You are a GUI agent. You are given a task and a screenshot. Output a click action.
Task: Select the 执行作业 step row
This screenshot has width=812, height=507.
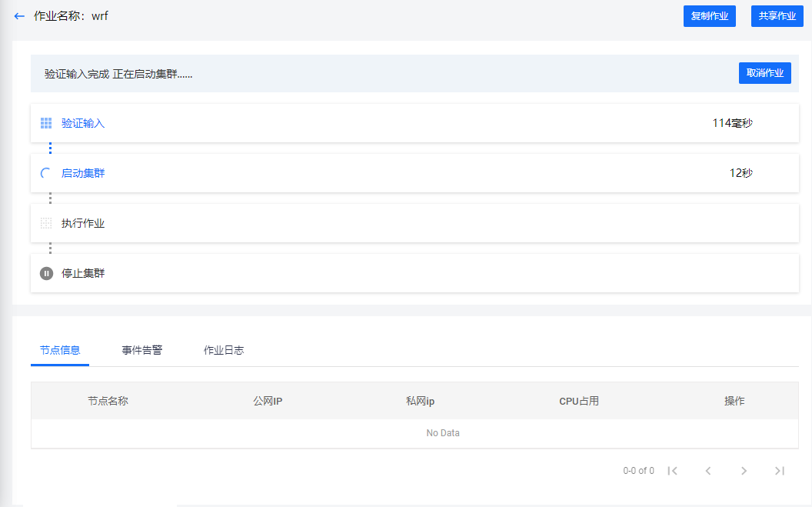pyautogui.click(x=414, y=223)
